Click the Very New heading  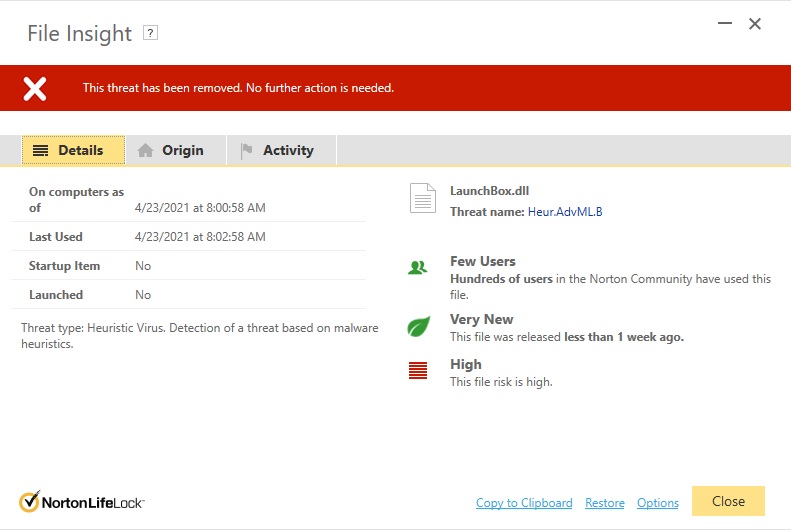tap(482, 319)
